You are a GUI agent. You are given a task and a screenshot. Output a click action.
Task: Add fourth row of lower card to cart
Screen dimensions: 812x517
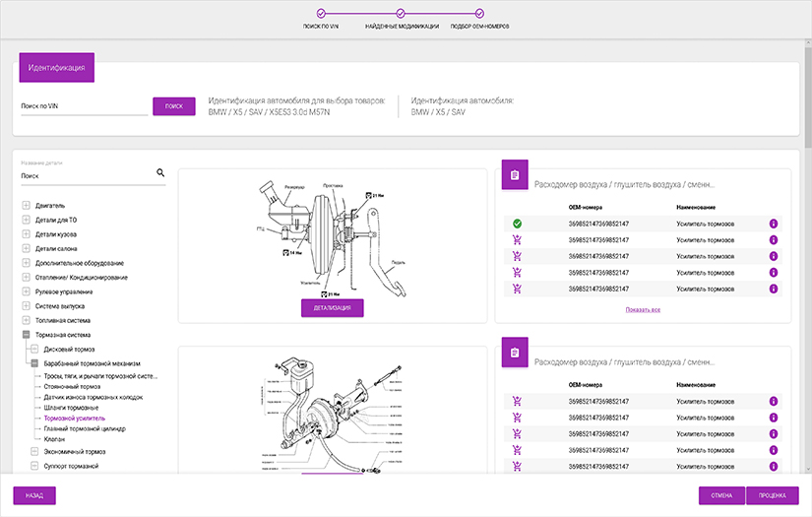click(x=517, y=450)
